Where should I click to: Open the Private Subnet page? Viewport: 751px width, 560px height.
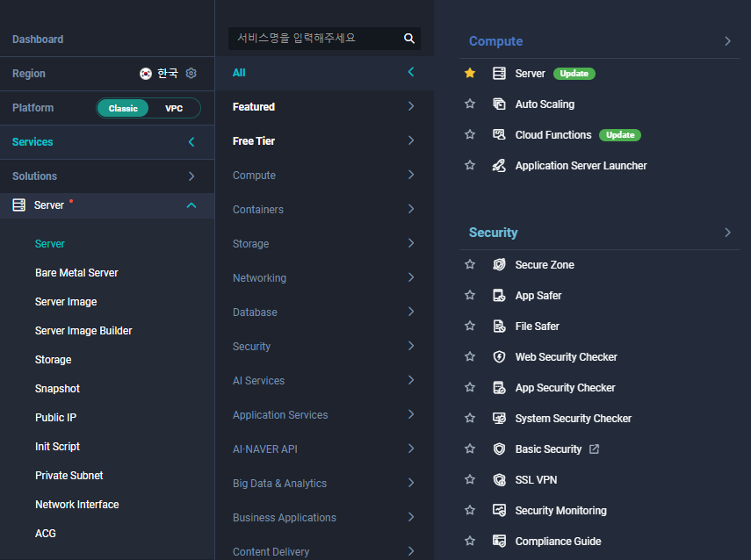click(x=69, y=475)
